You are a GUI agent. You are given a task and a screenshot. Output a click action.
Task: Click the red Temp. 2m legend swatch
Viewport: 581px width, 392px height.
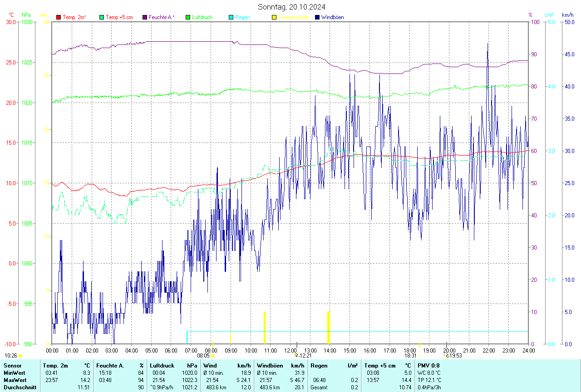[x=59, y=17]
